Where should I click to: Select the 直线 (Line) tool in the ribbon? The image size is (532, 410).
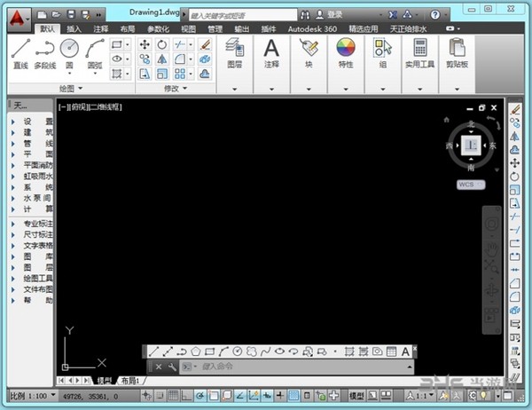point(20,51)
